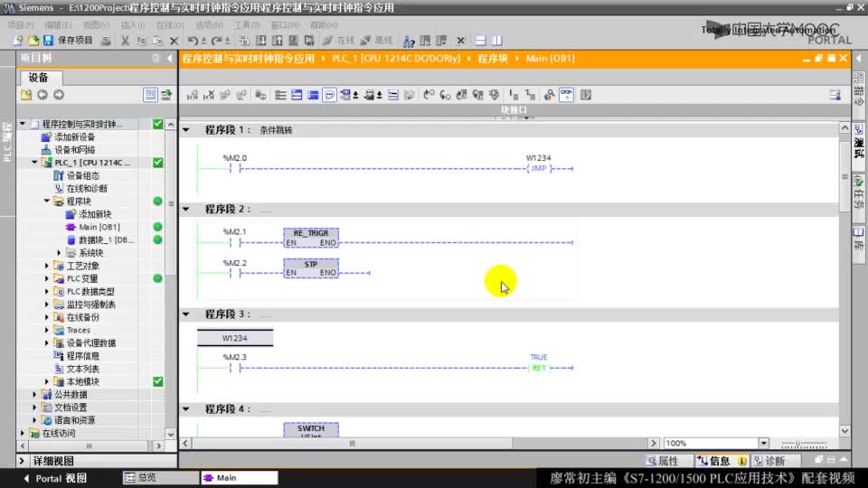This screenshot has width=868, height=488.
Task: Expand the 详细视图 panel
Action: click(22, 461)
